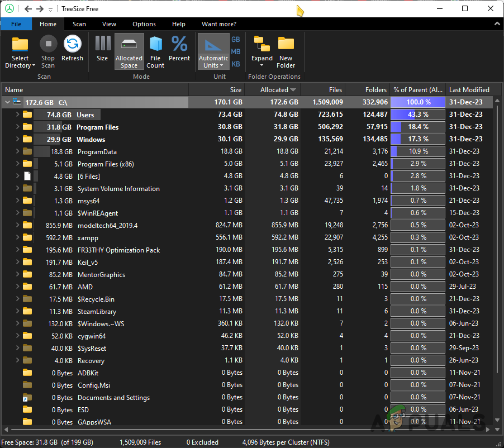This screenshot has width=504, height=448.
Task: Toggle Allocated Space mode
Action: click(129, 51)
